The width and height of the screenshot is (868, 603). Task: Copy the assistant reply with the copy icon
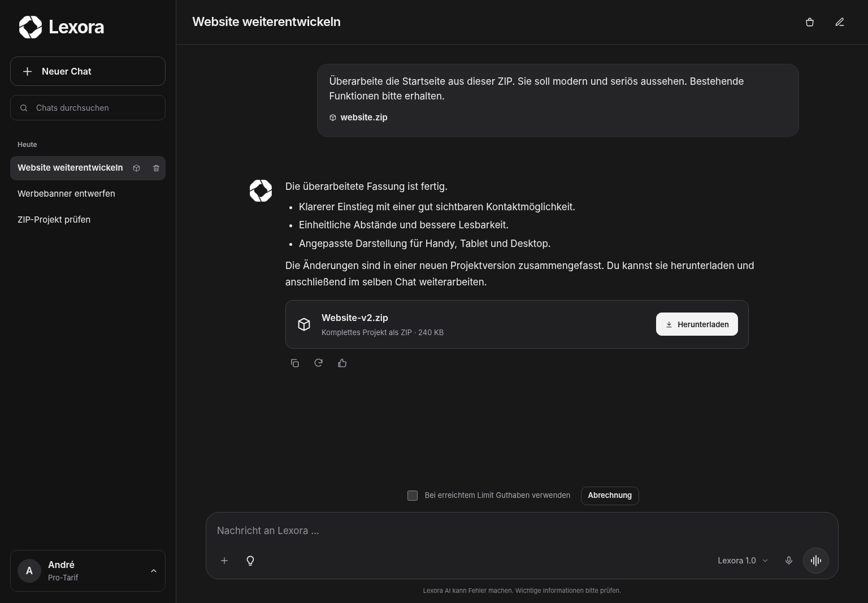(x=295, y=363)
